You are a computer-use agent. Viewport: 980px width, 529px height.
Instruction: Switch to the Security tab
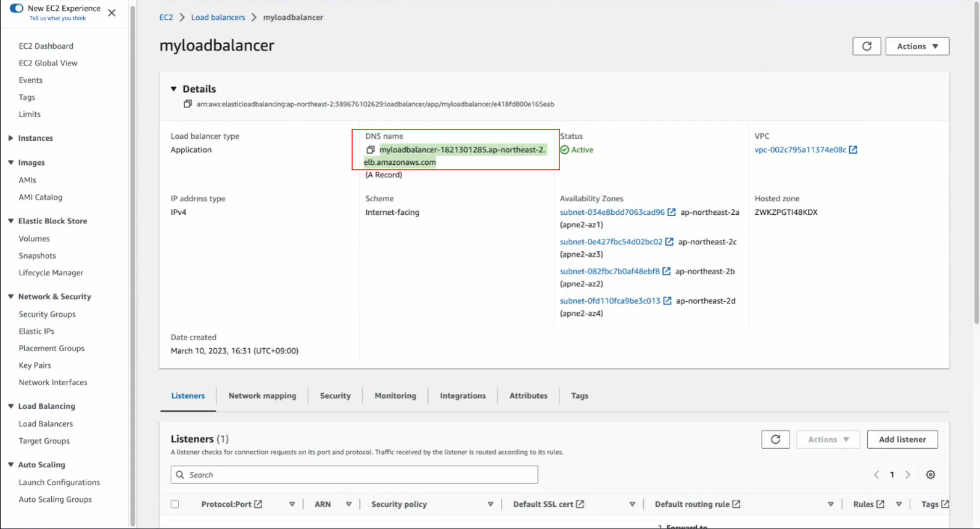[335, 396]
